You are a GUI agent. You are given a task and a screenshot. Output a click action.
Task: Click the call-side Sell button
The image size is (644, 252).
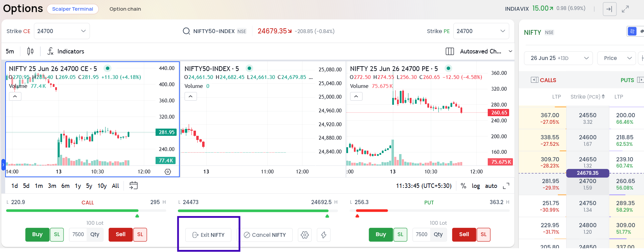pos(121,234)
